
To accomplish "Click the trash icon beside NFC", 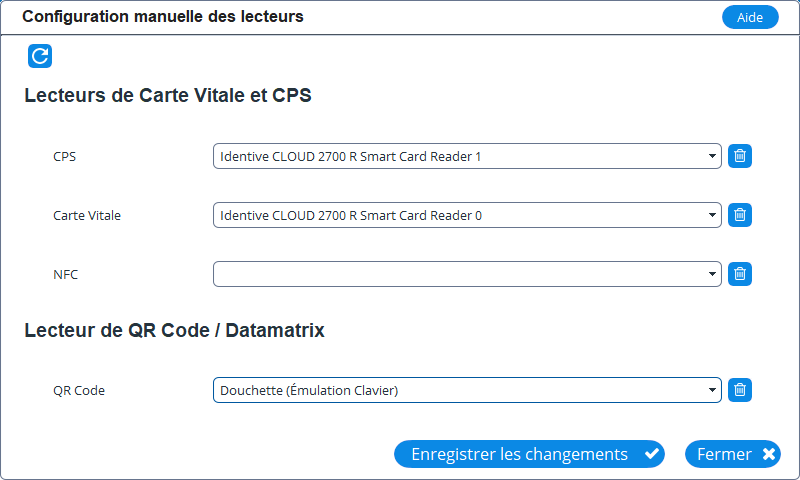I will [x=740, y=274].
